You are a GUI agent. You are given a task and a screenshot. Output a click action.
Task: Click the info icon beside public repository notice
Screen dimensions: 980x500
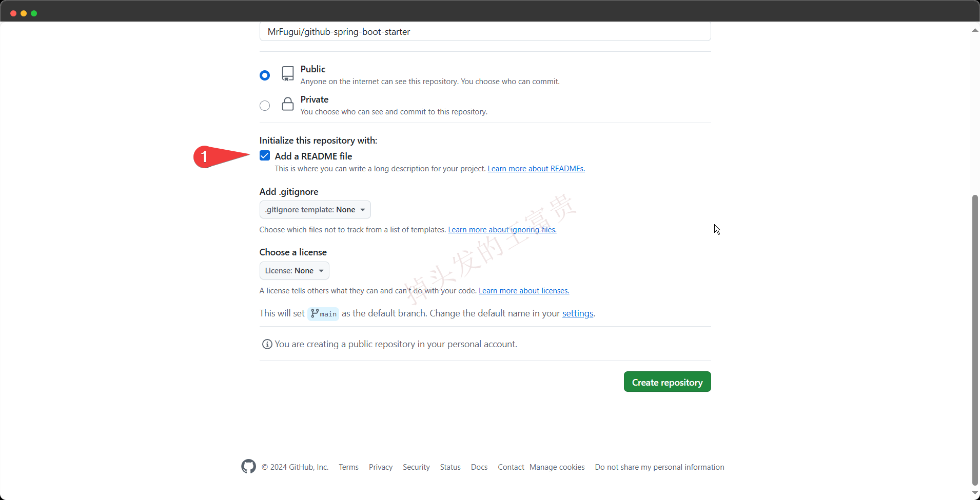pos(267,344)
